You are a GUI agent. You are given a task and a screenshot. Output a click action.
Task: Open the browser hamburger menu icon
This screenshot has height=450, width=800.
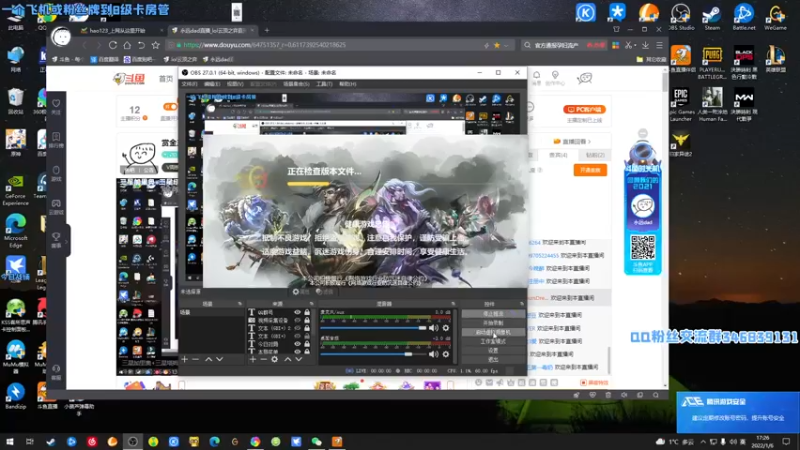pos(660,45)
